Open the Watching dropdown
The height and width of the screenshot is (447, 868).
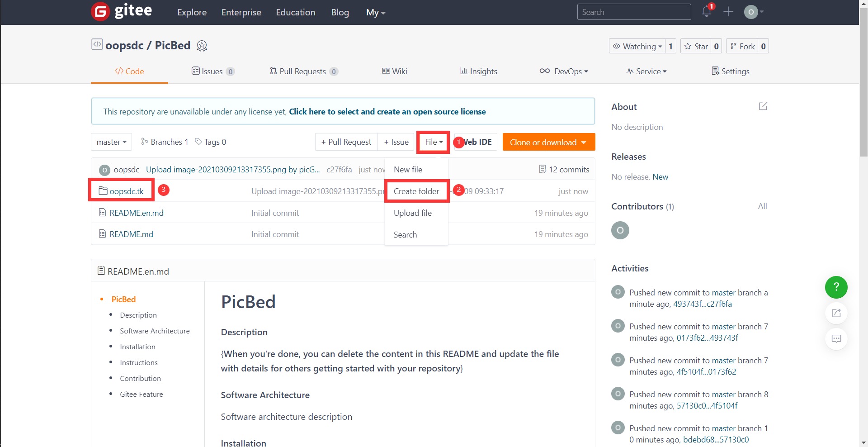tap(637, 46)
